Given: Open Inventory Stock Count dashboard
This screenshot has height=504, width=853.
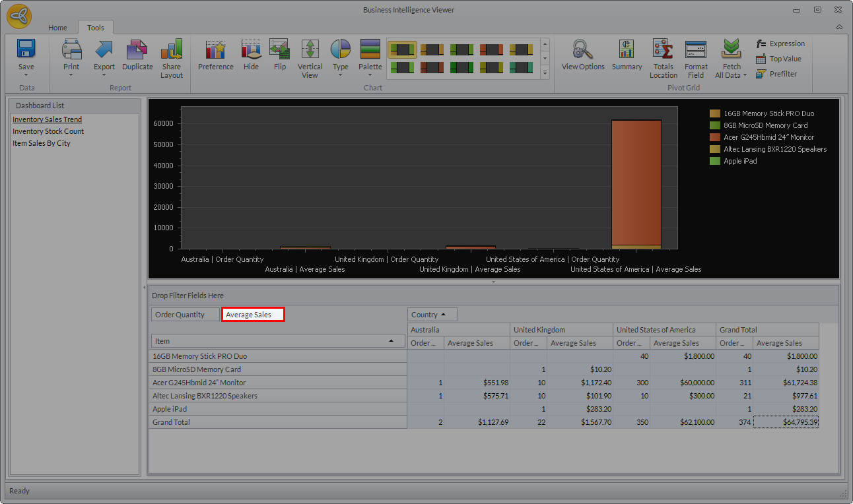Looking at the screenshot, I should pyautogui.click(x=48, y=131).
